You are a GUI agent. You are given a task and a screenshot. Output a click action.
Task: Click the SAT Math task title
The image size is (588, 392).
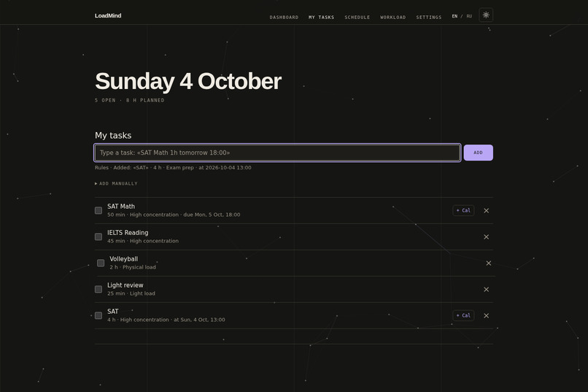pyautogui.click(x=121, y=207)
